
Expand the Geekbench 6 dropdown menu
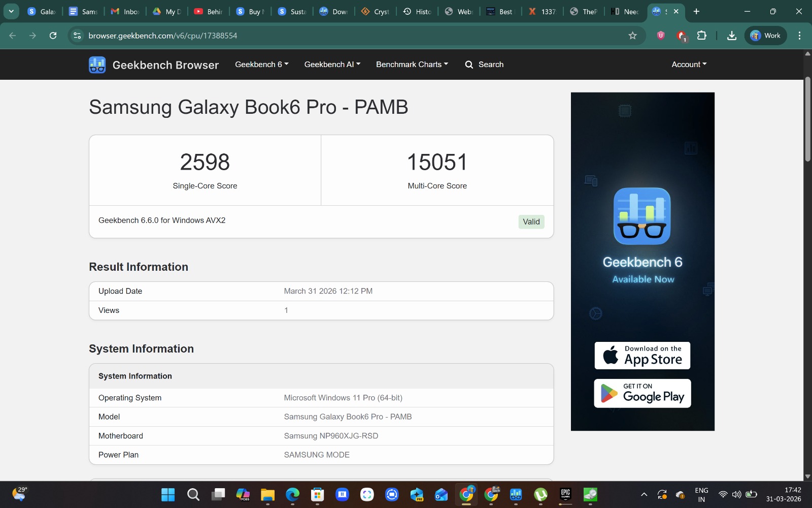click(261, 65)
